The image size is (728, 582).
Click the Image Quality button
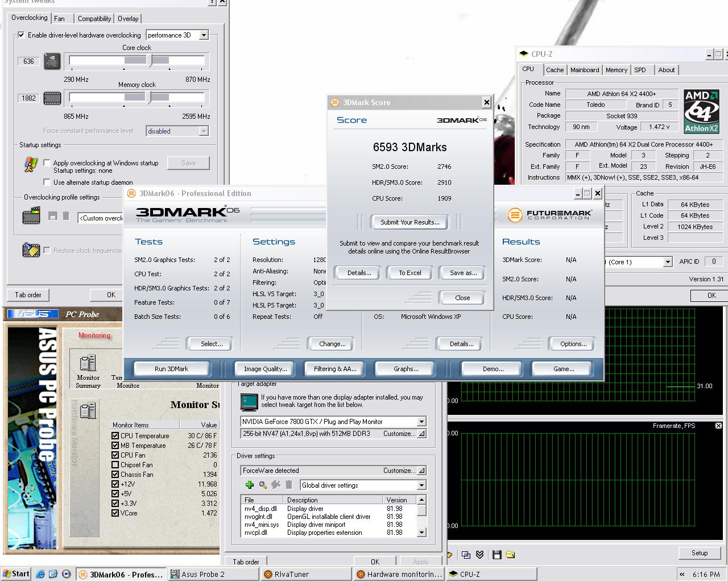[x=265, y=369]
